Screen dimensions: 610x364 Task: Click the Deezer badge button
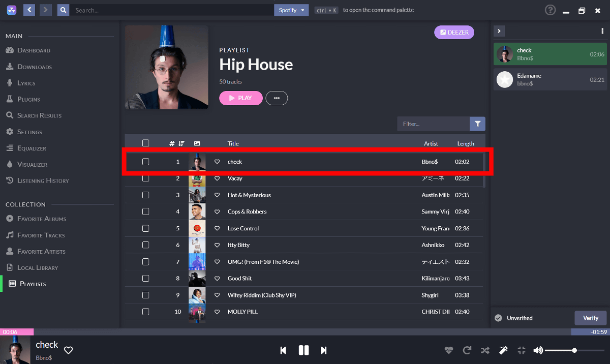454,33
